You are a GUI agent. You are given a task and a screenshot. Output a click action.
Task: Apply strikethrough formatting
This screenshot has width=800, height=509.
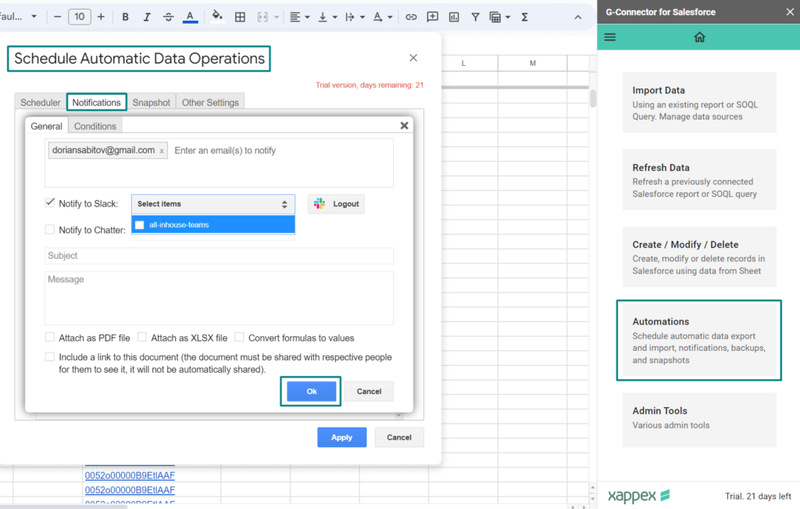coord(168,17)
